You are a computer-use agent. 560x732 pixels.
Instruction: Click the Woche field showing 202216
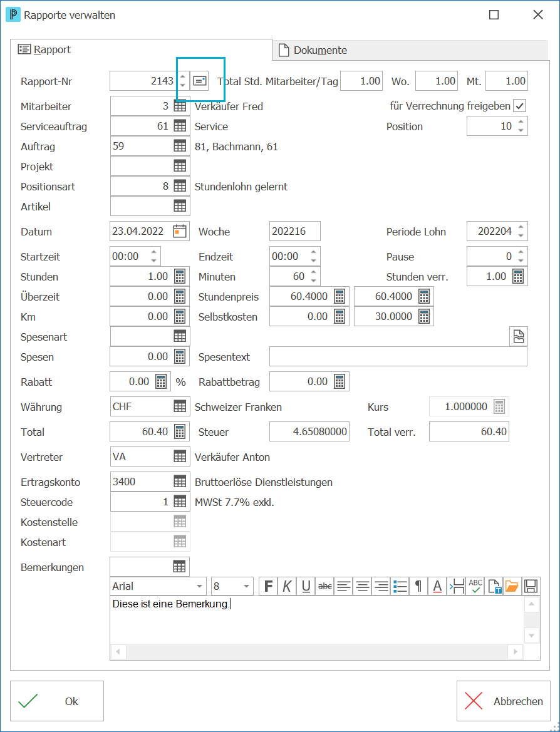(295, 231)
